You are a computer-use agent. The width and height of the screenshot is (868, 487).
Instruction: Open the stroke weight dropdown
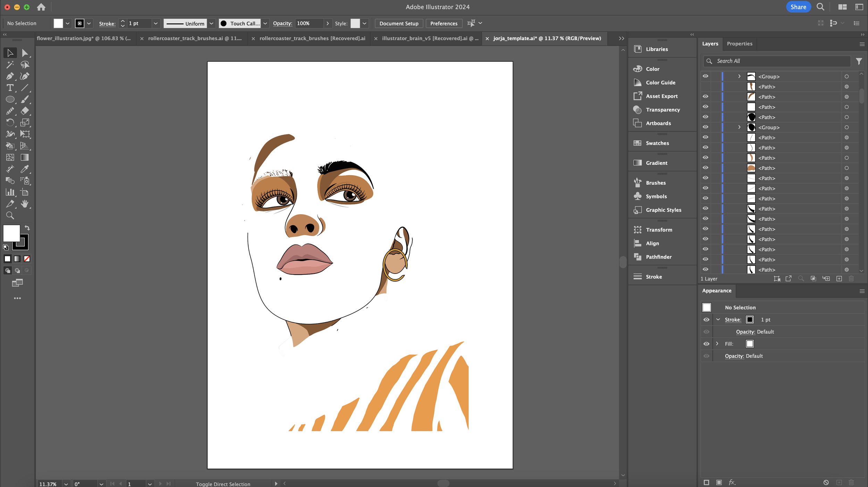156,23
